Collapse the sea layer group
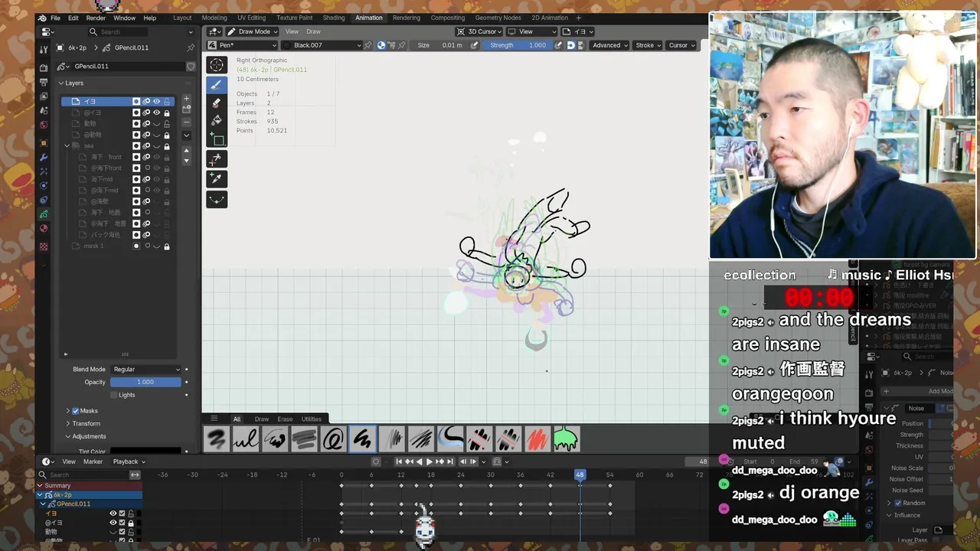 pos(67,145)
